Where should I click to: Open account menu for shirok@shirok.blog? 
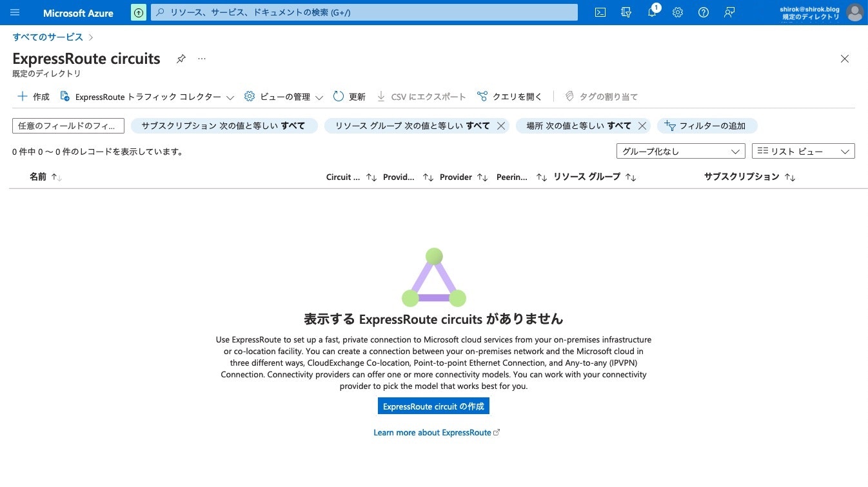(820, 12)
